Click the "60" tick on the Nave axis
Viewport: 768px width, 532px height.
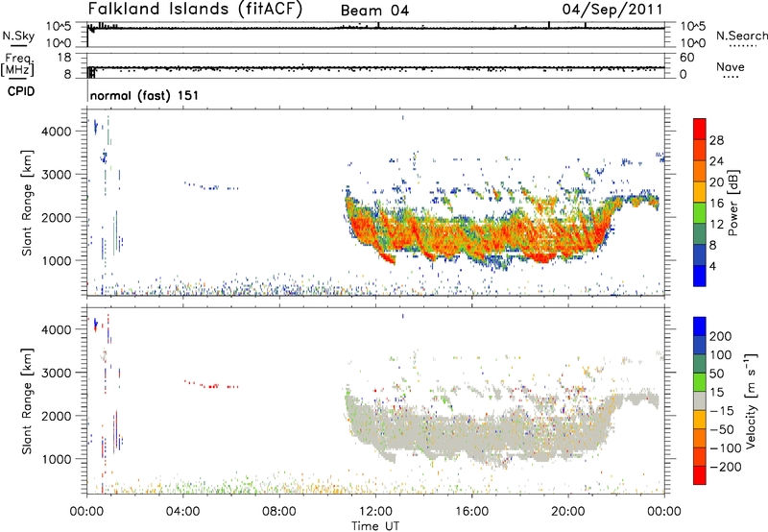click(x=687, y=58)
